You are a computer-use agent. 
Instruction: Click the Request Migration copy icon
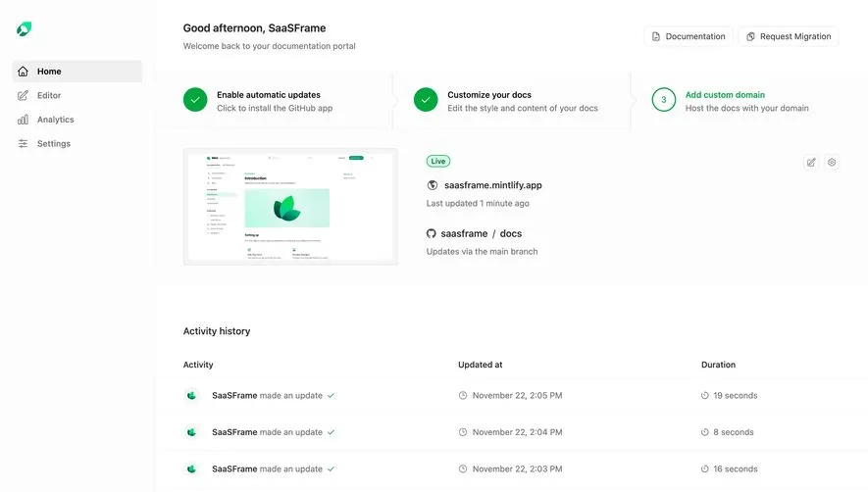[x=750, y=36]
